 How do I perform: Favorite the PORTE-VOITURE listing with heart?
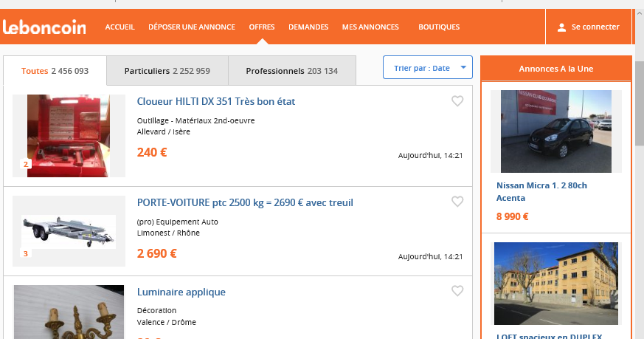[457, 201]
